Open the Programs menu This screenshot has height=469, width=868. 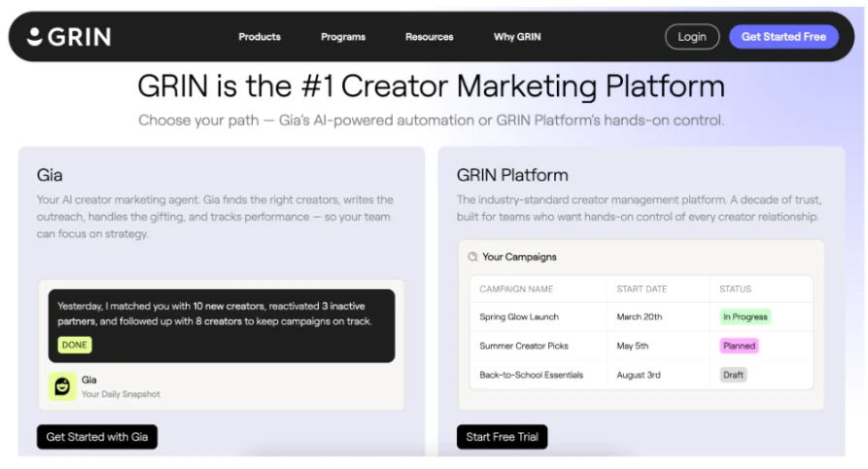coord(343,37)
